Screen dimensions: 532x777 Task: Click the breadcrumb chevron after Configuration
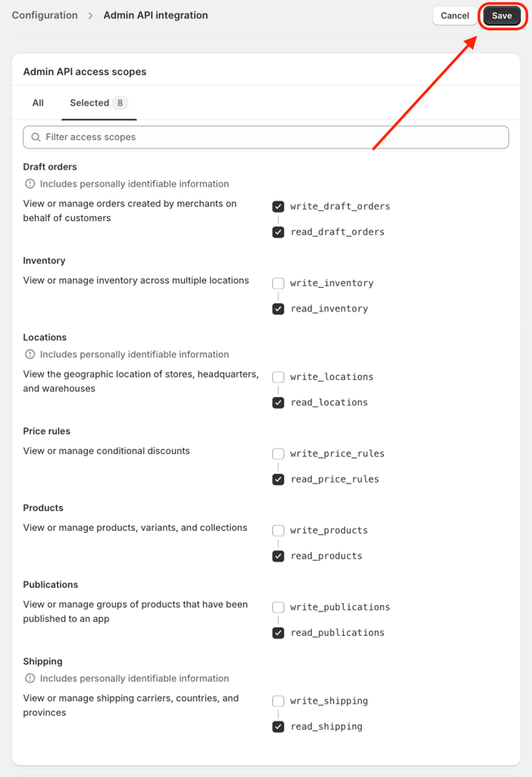[x=90, y=15]
